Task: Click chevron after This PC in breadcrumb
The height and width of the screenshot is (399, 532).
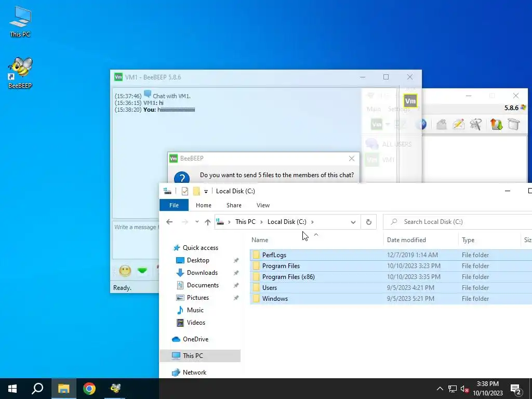Action: click(x=261, y=222)
